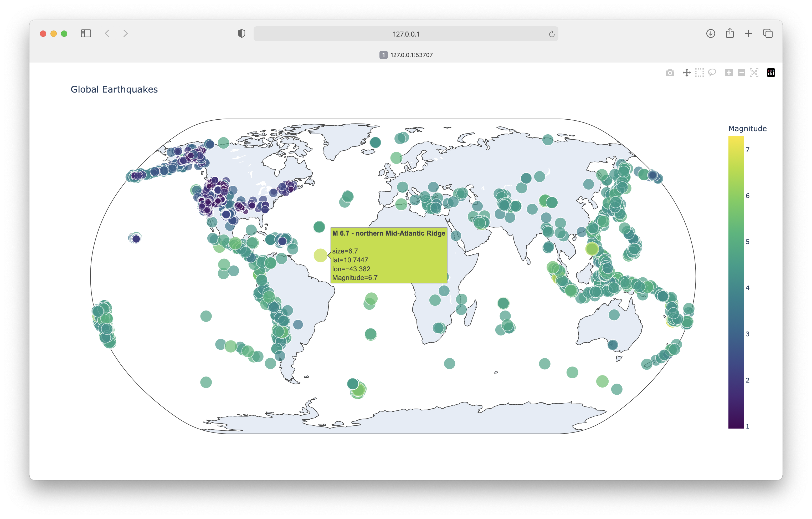
Task: Focus the 127.0.0.1 address bar
Action: [x=406, y=34]
